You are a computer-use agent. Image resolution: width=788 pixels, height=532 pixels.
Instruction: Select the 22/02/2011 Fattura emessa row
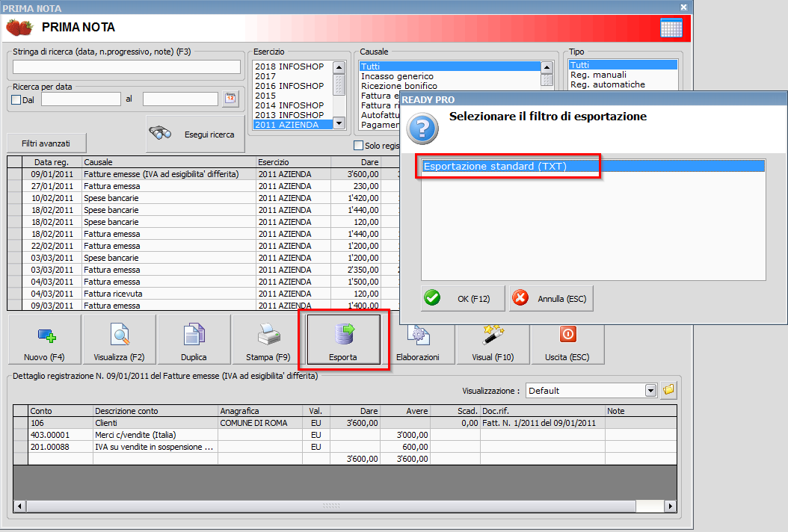point(203,246)
